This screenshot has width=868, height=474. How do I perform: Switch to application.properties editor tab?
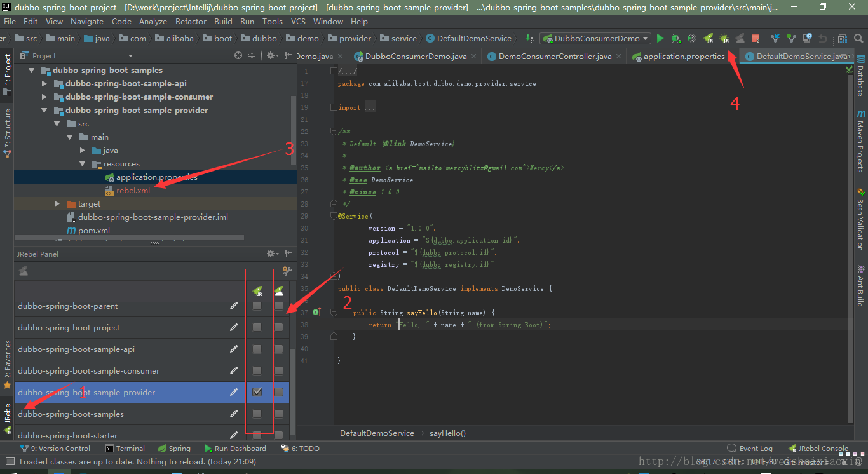pyautogui.click(x=684, y=56)
